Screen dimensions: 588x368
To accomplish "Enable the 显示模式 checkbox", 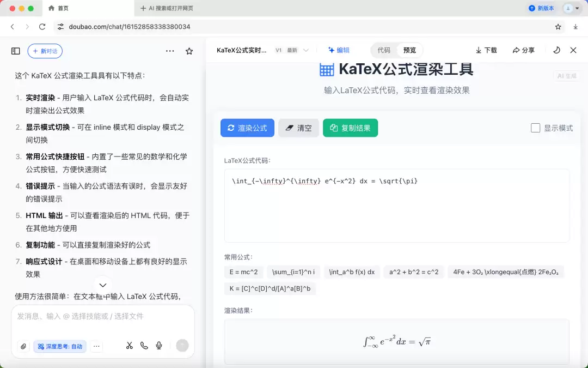I will 536,128.
